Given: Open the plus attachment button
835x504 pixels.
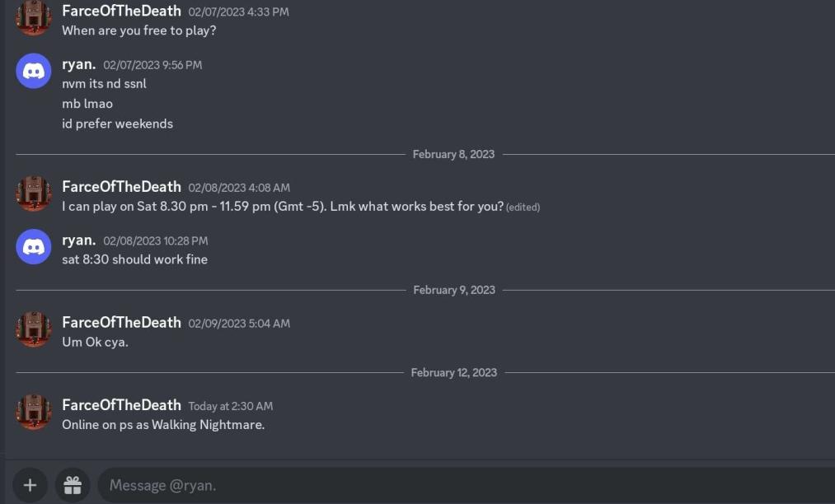Looking at the screenshot, I should coord(30,485).
